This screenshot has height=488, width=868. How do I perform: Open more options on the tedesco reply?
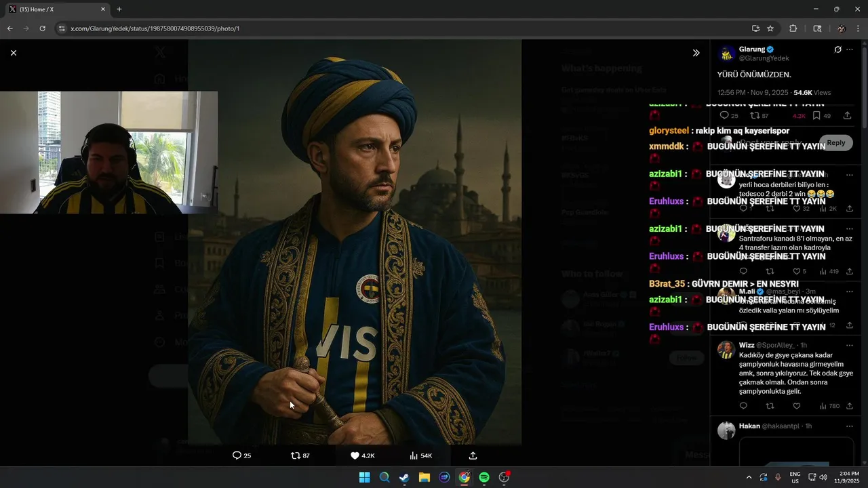click(x=850, y=175)
